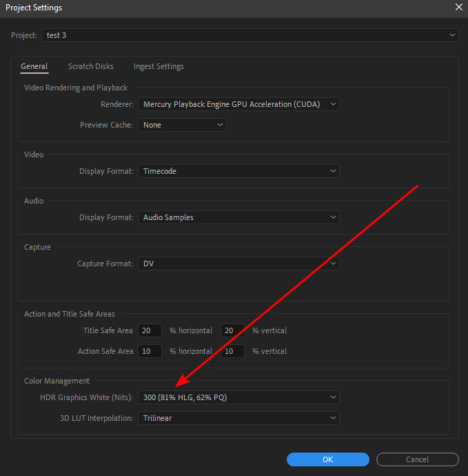The width and height of the screenshot is (468, 476).
Task: Expand the Capture Format DV dropdown
Action: [x=238, y=264]
